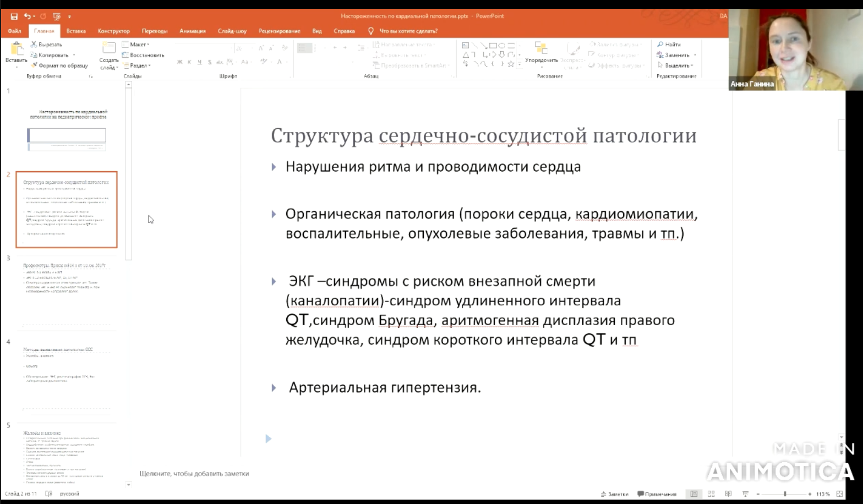This screenshot has width=863, height=504.
Task: Fit slide to current window icon
Action: coord(839,494)
